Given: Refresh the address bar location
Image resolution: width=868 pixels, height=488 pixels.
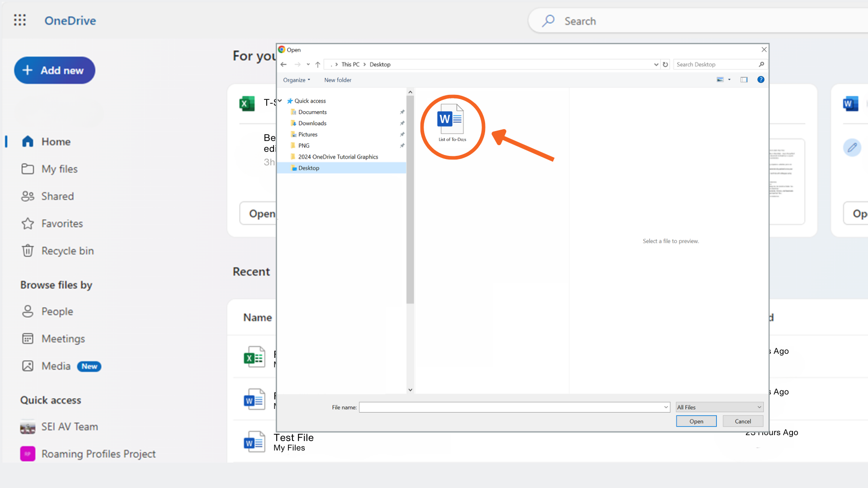Looking at the screenshot, I should point(665,64).
